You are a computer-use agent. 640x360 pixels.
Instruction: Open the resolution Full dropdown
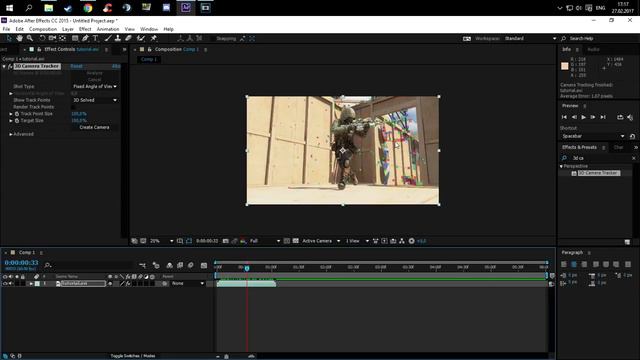[x=264, y=241]
